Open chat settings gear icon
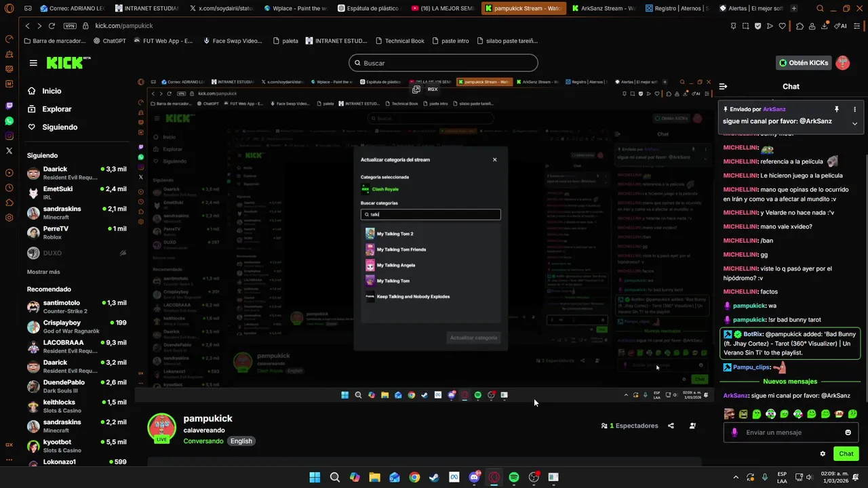Screen dimensions: 868x488 823,453
